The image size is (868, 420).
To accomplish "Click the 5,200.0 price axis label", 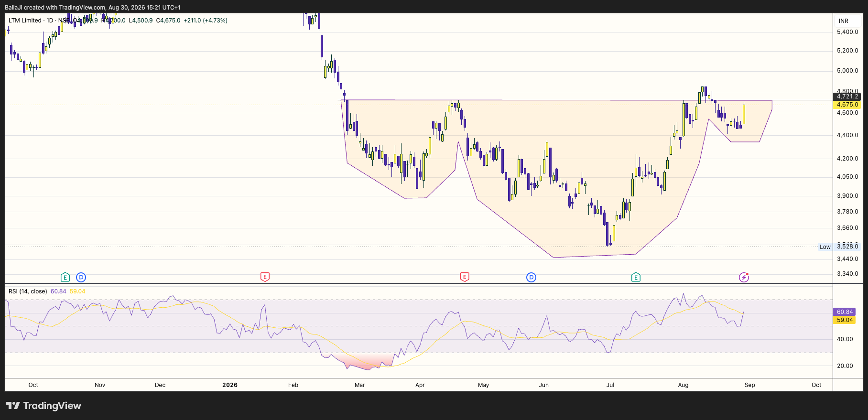I will 847,51.
